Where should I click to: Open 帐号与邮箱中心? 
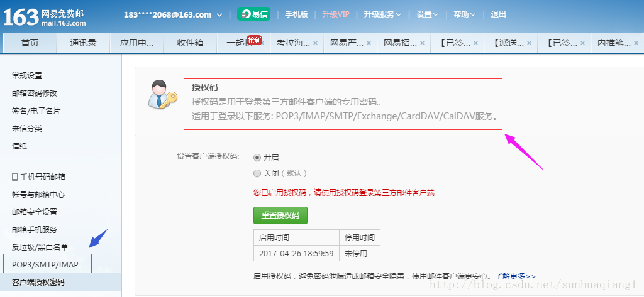[x=38, y=195]
